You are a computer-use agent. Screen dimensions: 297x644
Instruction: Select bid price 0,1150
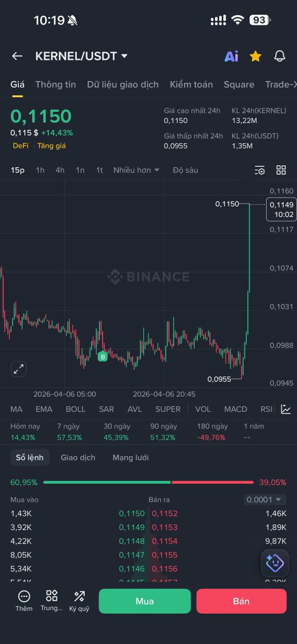point(132,514)
